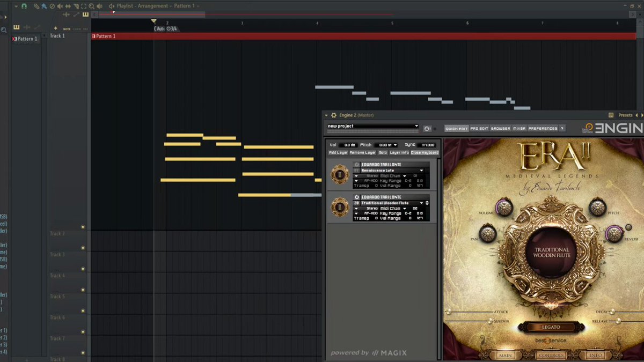Screen dimensions: 644x362
Task: Select the Mute tool
Action: 60,6
